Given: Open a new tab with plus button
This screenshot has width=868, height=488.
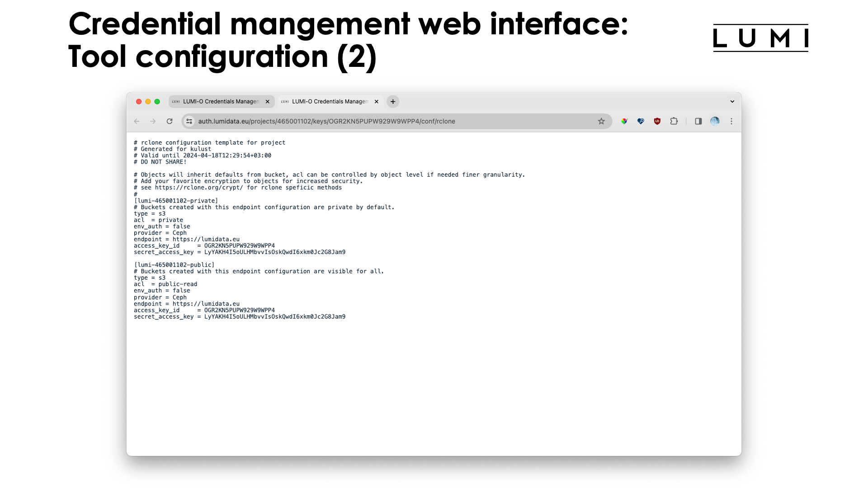Looking at the screenshot, I should (393, 102).
